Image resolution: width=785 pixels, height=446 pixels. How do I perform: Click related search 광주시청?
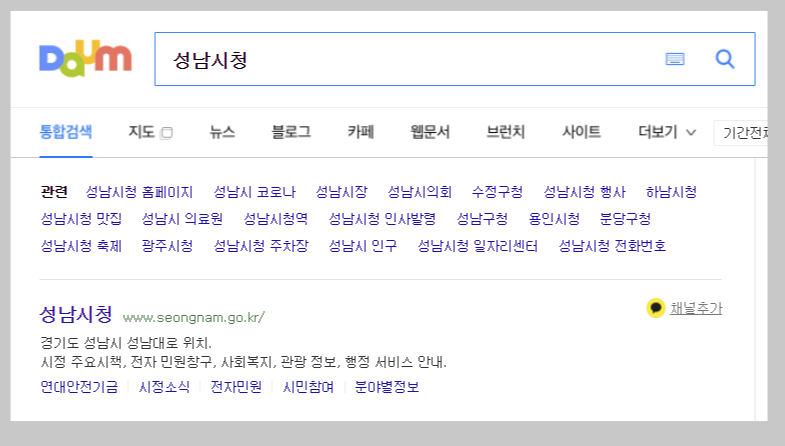click(x=167, y=246)
